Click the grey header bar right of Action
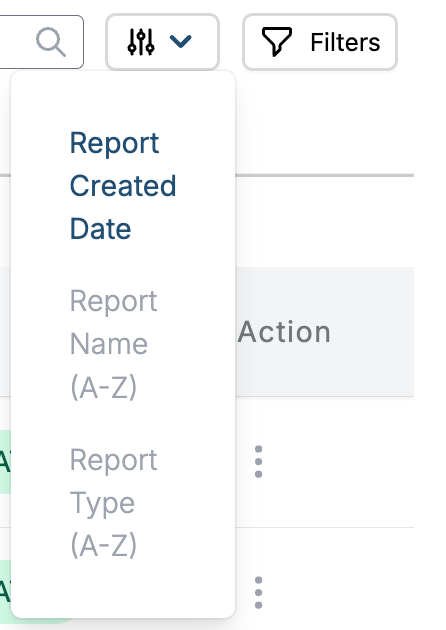Screen dimensions: 446x630 pos(372,332)
